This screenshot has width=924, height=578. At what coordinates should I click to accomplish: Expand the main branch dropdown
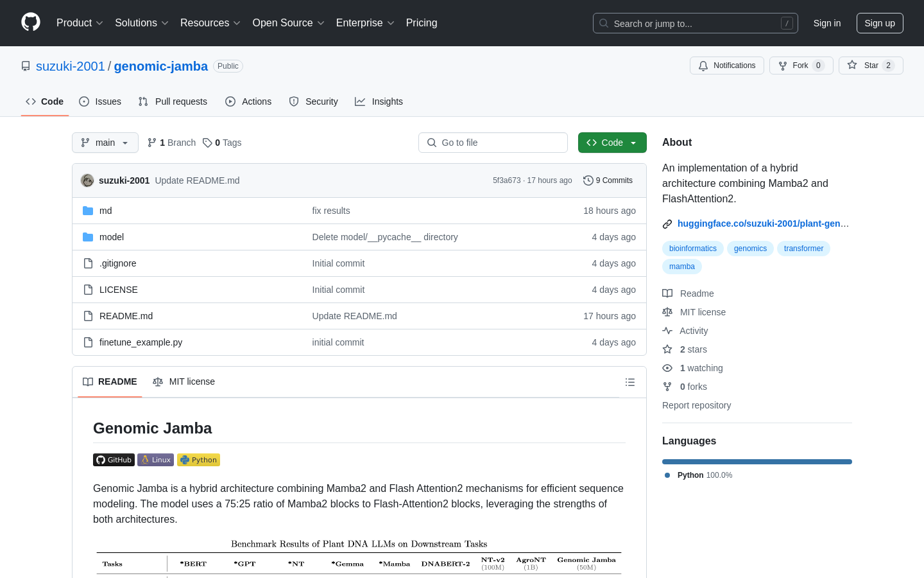pos(105,143)
